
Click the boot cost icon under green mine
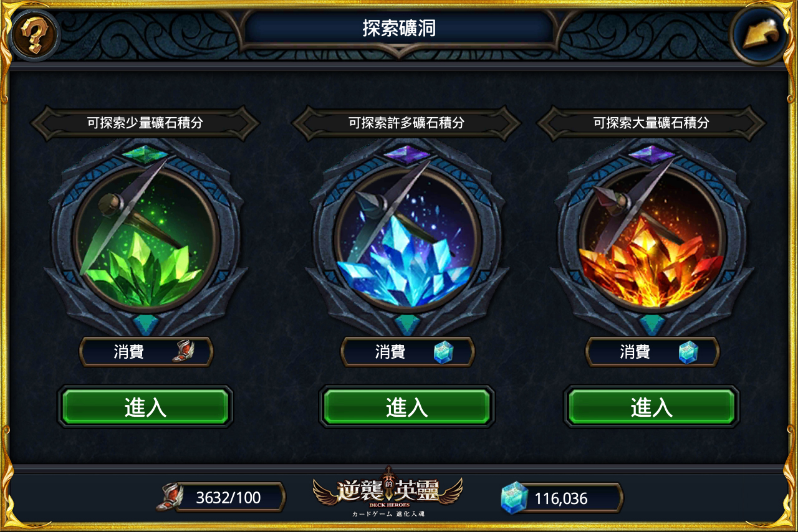(x=183, y=353)
